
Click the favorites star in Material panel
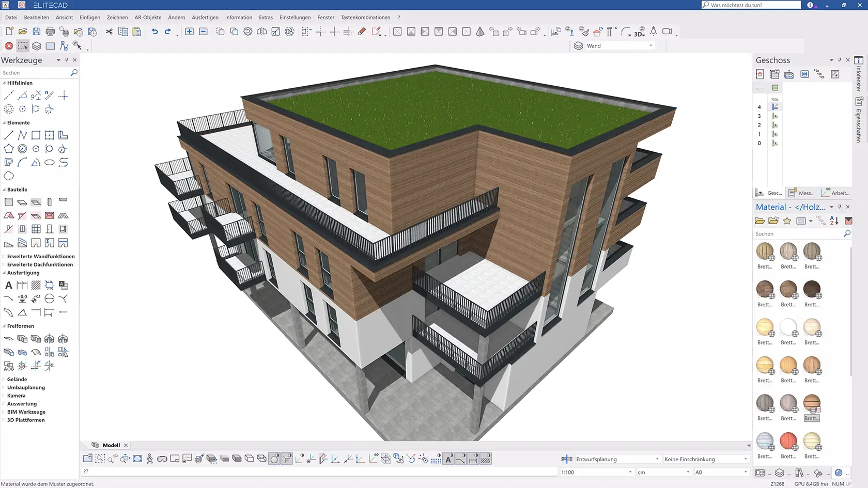(x=787, y=221)
